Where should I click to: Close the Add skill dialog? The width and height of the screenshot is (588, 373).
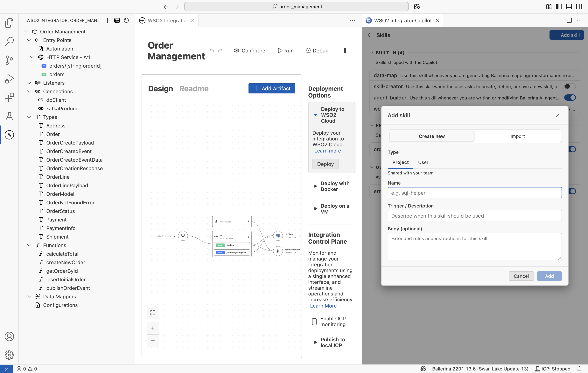click(557, 115)
